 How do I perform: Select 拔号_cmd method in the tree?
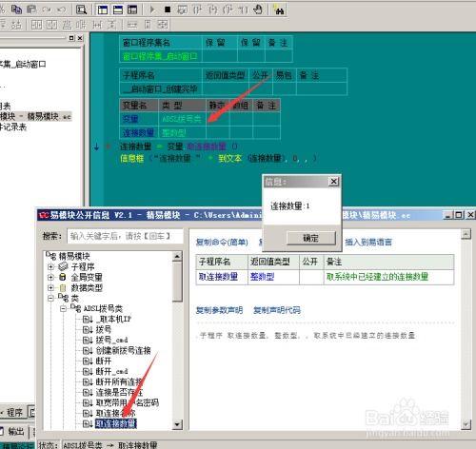click(112, 340)
